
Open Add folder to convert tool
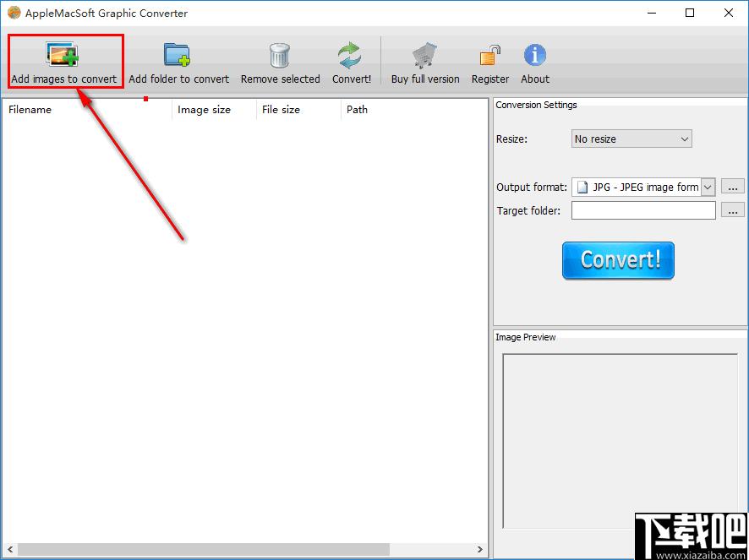pos(178,63)
